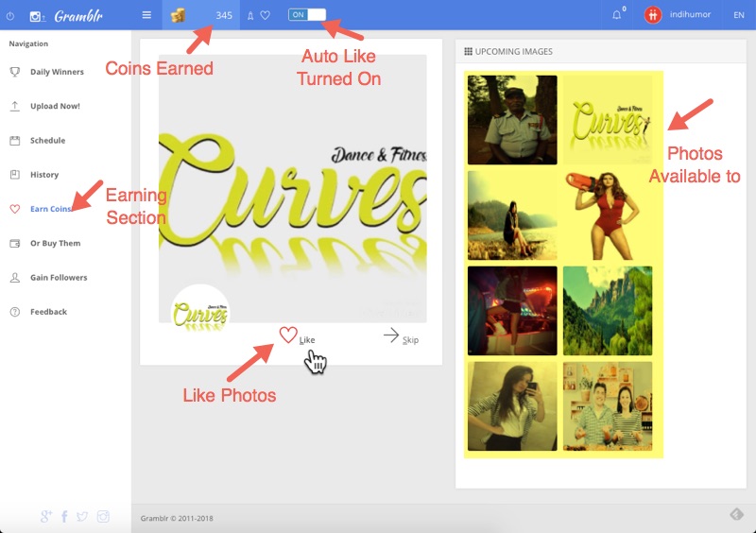Click the 345 coin balance

pos(224,15)
